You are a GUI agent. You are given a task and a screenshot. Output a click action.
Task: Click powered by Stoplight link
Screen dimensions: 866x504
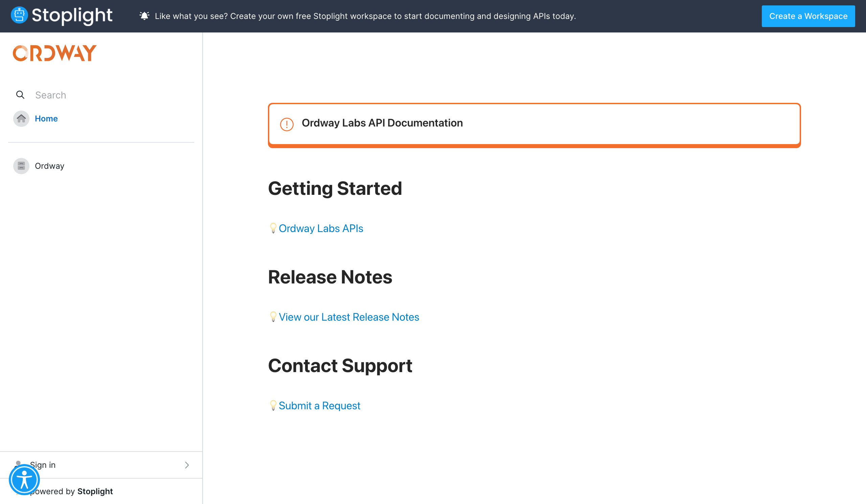coord(71,491)
